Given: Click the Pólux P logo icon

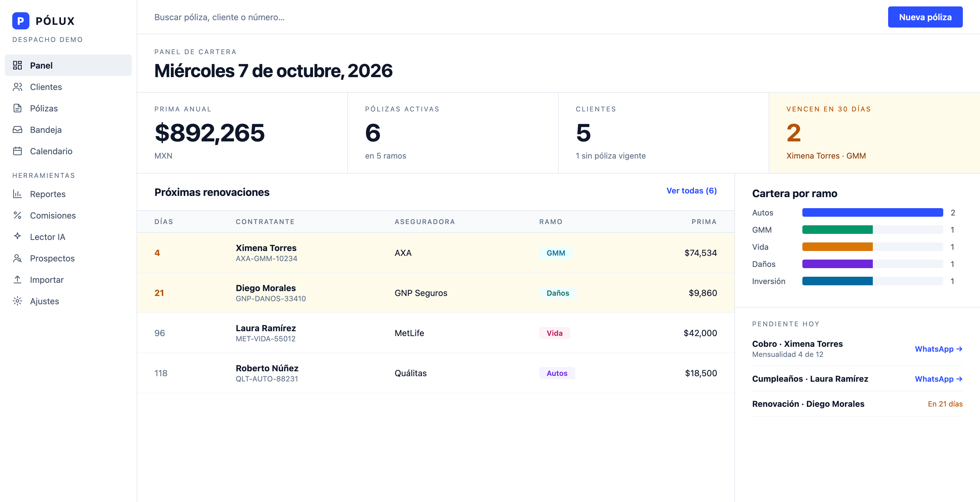Looking at the screenshot, I should [21, 21].
